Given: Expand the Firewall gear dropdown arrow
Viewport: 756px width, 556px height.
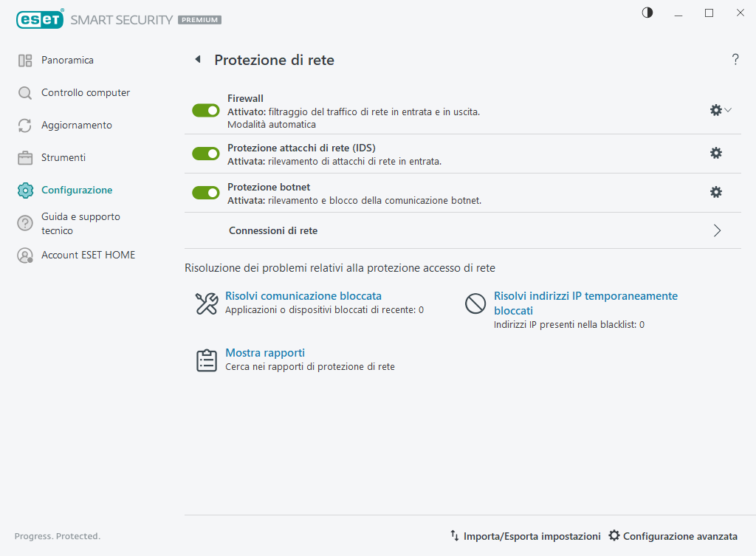Looking at the screenshot, I should [727, 110].
